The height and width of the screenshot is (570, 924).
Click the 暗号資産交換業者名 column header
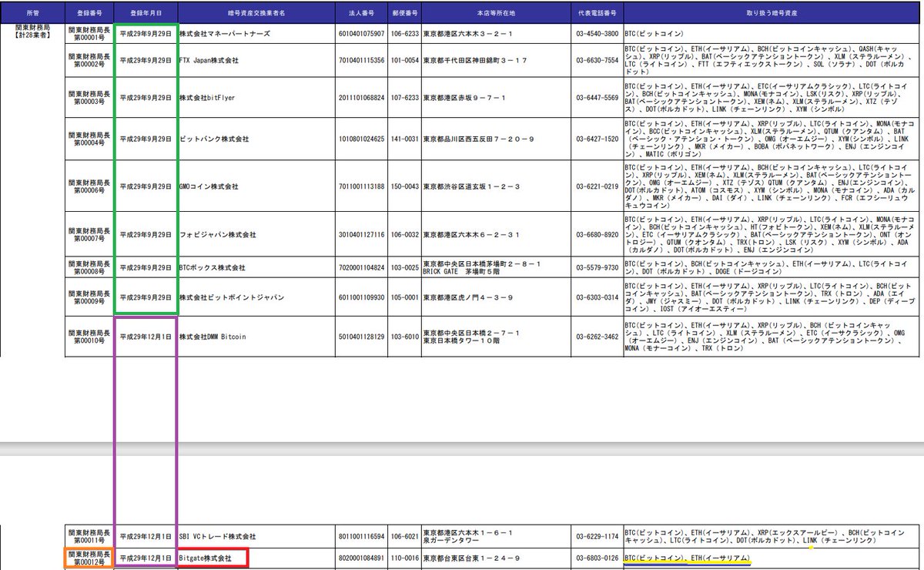256,14
